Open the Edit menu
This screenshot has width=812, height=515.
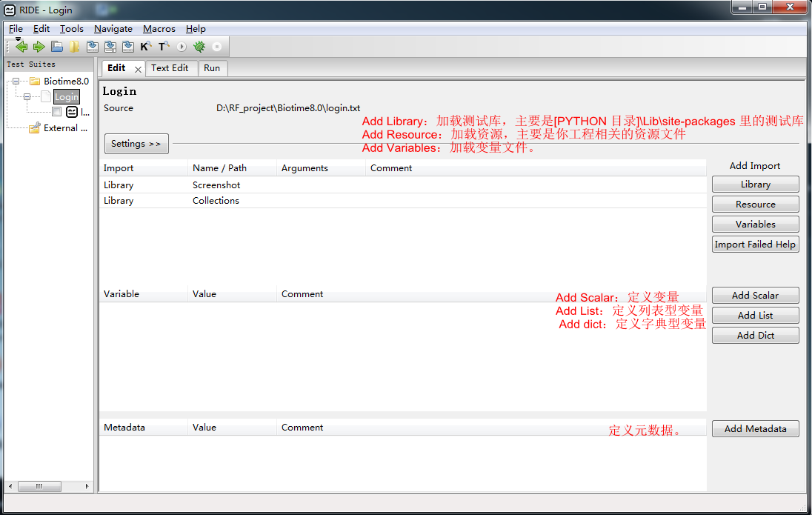[41, 29]
